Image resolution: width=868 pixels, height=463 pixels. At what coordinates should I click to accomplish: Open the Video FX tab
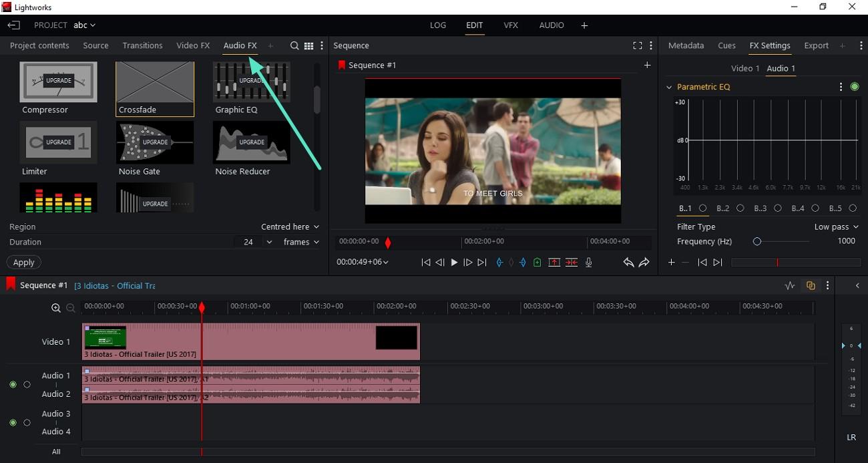click(193, 45)
